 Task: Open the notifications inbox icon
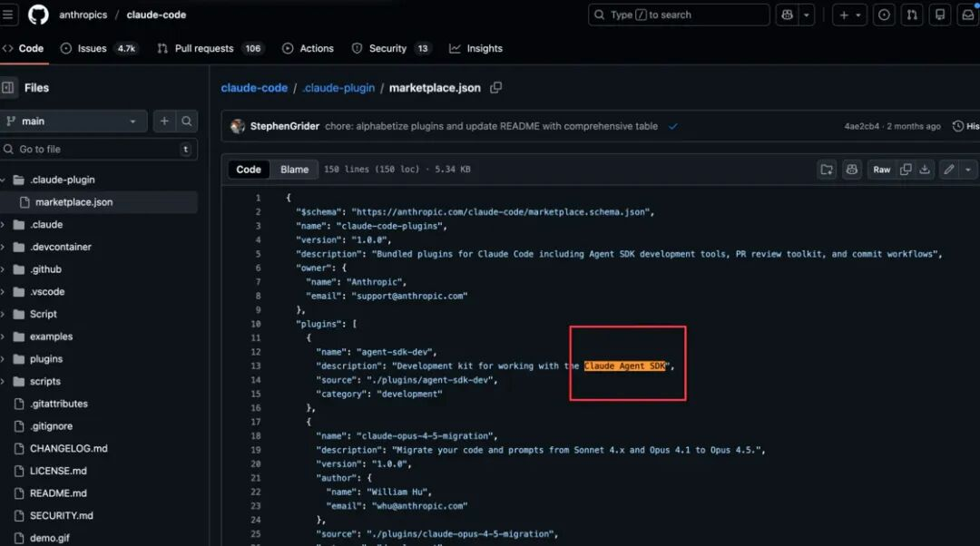[x=968, y=15]
